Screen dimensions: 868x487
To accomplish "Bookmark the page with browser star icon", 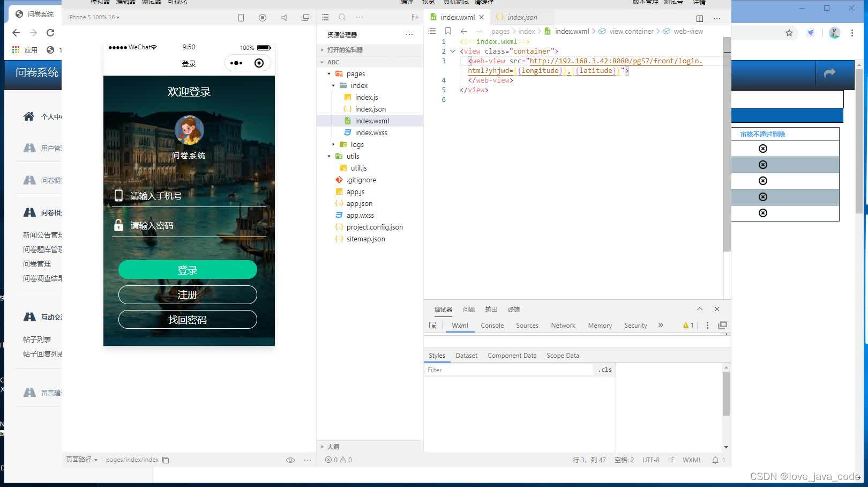I will 789,33.
